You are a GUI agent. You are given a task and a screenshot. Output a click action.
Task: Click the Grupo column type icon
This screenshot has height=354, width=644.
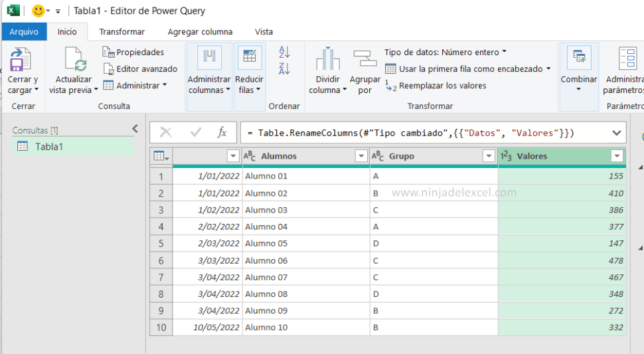tap(378, 156)
